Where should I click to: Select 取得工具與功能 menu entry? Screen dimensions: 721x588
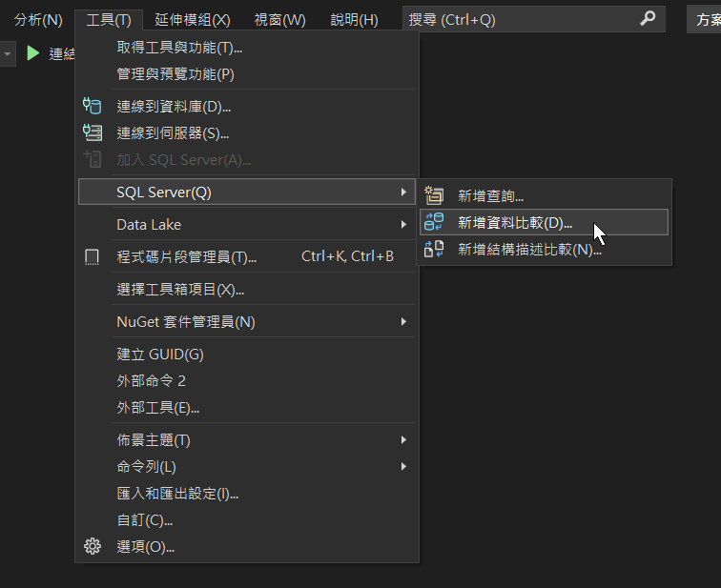pyautogui.click(x=179, y=48)
